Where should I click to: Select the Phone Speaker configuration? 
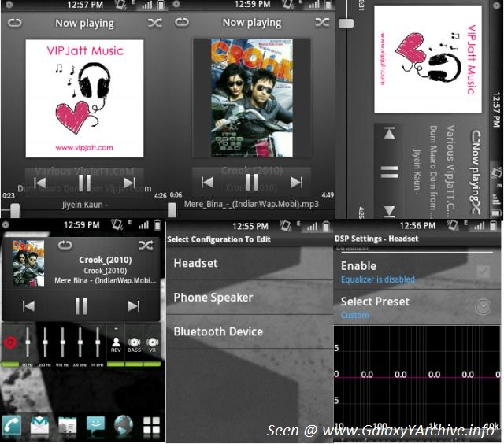point(250,298)
